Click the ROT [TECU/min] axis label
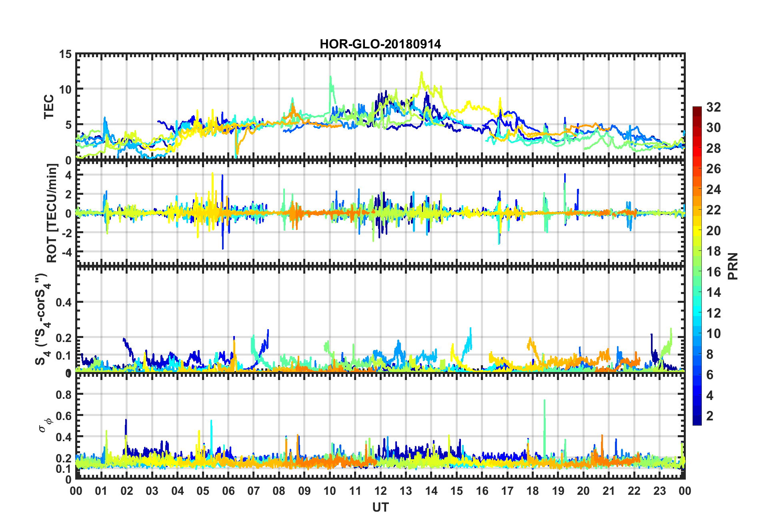Screen dimensions: 761x532 (x=52, y=213)
